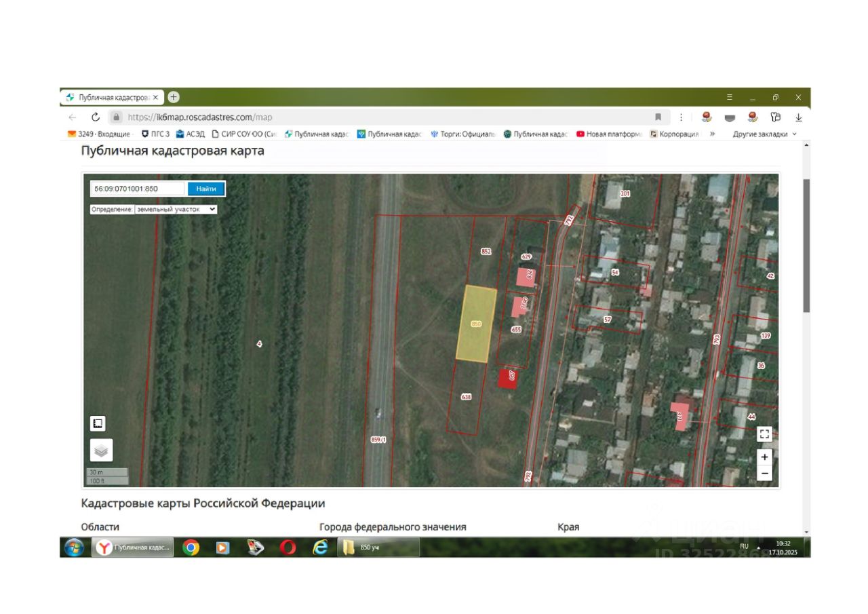Screen dimensions: 868x614
Task: Click parcel label 638 on the map
Action: (466, 397)
